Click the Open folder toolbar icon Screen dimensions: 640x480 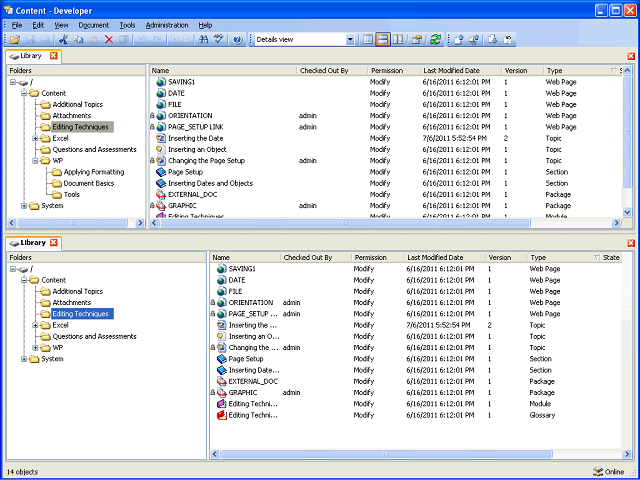pyautogui.click(x=15, y=40)
